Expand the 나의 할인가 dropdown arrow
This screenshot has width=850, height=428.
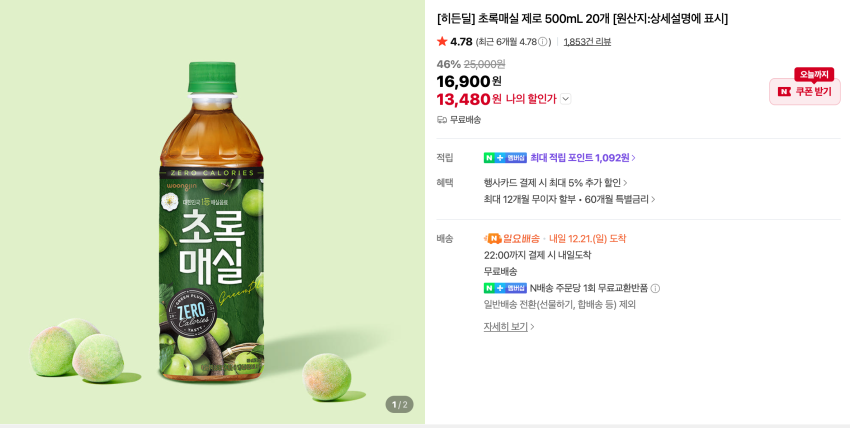click(566, 99)
